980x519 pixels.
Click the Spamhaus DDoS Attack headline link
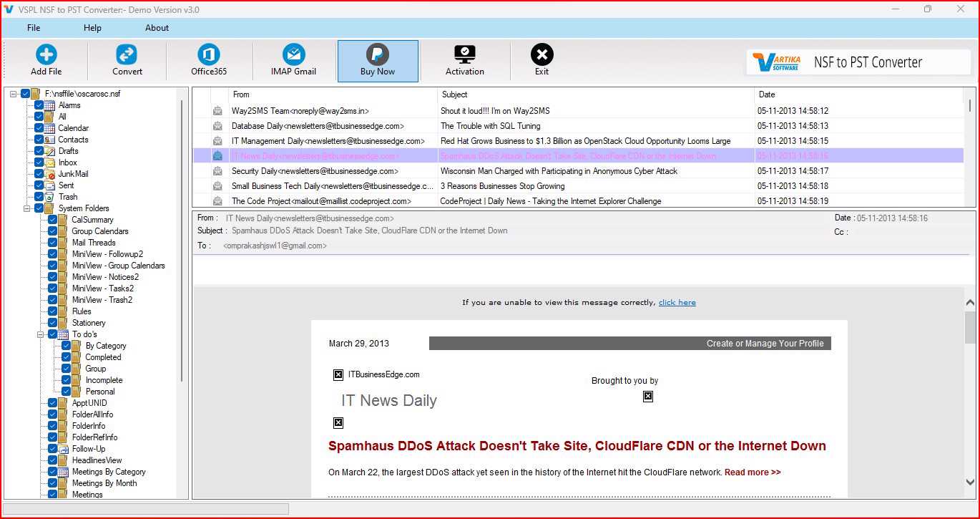coord(577,446)
